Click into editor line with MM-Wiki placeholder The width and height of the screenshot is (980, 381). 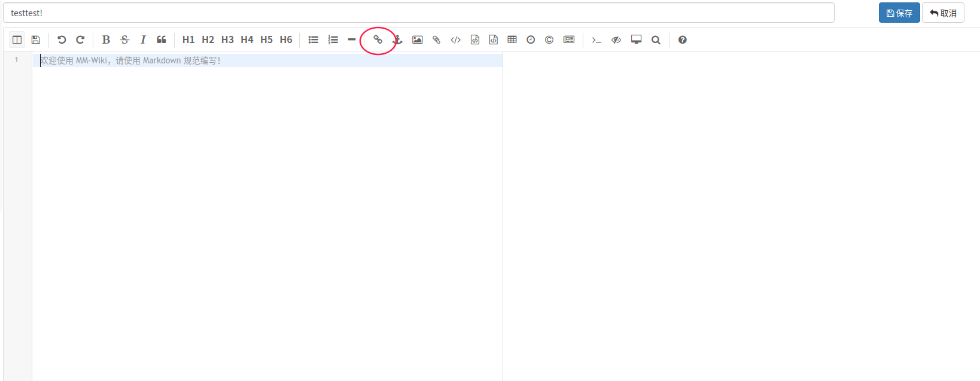pos(267,60)
